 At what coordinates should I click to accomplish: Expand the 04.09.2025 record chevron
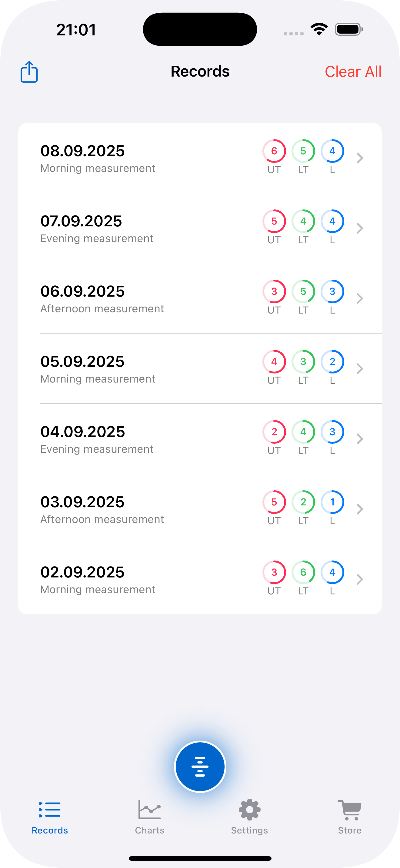tap(359, 439)
